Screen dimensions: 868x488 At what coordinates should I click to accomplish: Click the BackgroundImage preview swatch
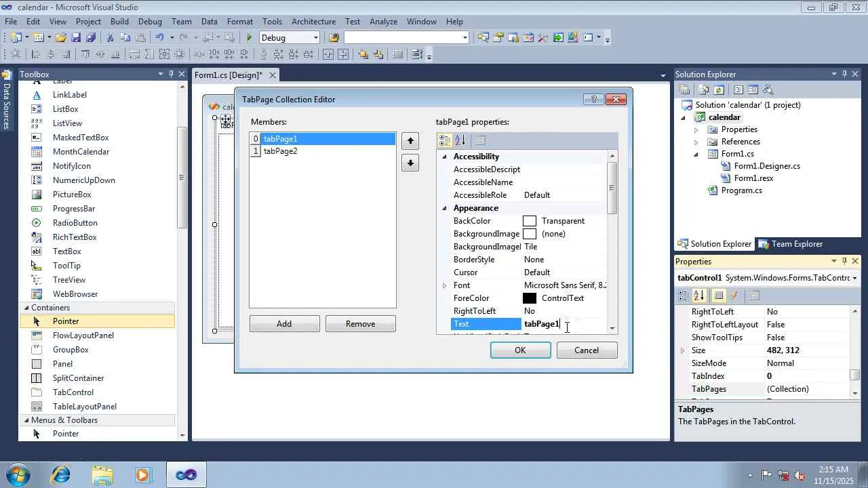click(530, 234)
